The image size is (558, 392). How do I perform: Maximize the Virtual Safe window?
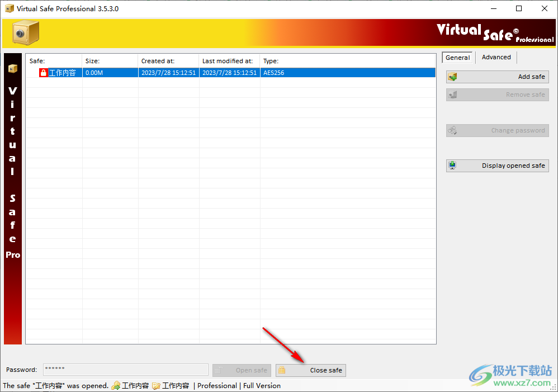pyautogui.click(x=519, y=8)
